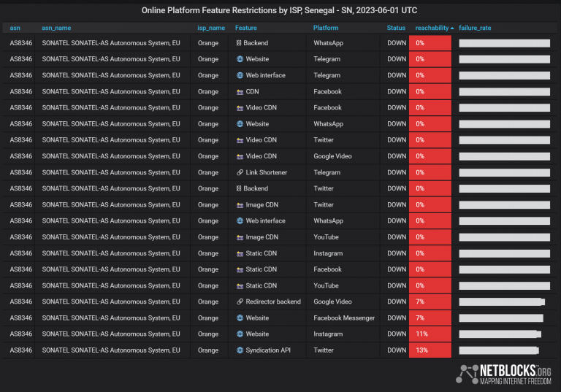This screenshot has height=392, width=561.
Task: Click the Redirector backend link icon
Action: click(240, 301)
